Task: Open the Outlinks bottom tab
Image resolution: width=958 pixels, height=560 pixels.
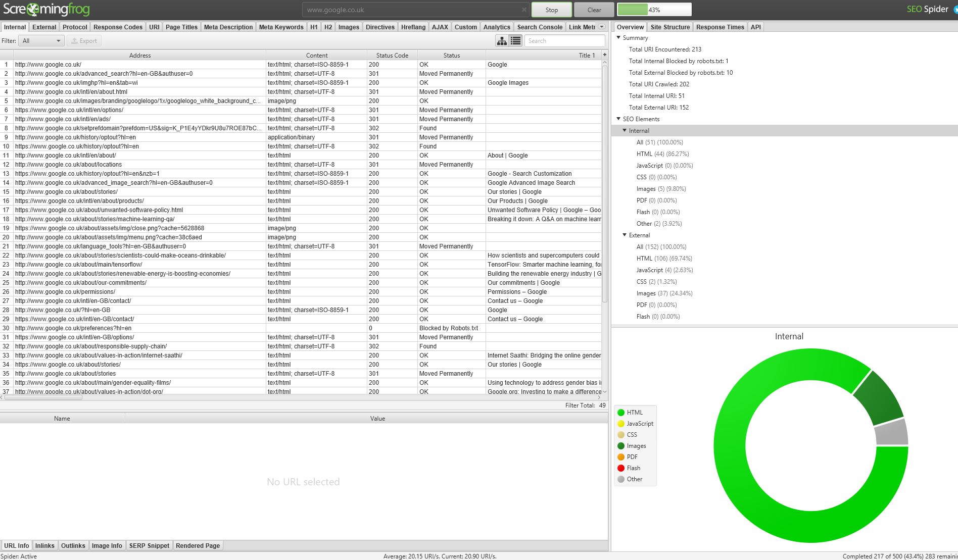Action: (x=73, y=546)
